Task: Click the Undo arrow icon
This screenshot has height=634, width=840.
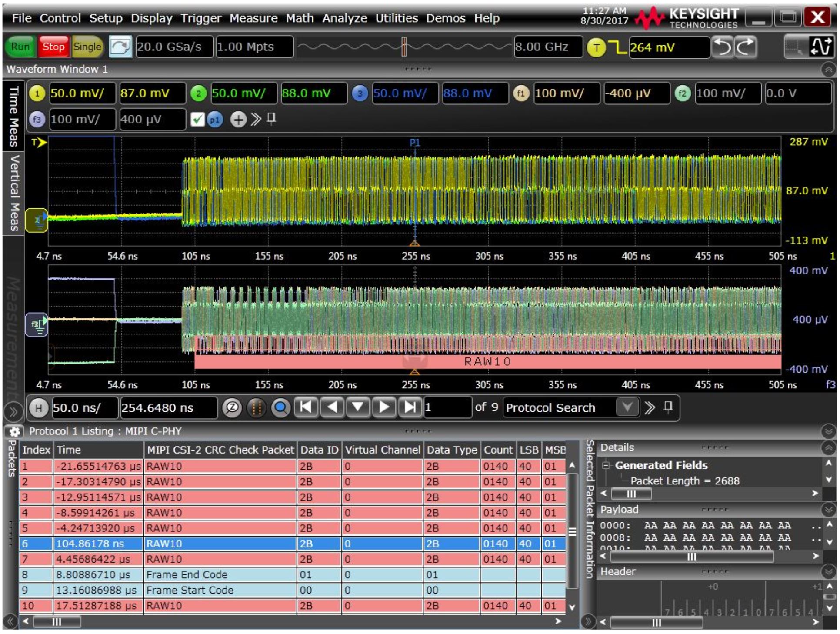Action: click(x=722, y=47)
